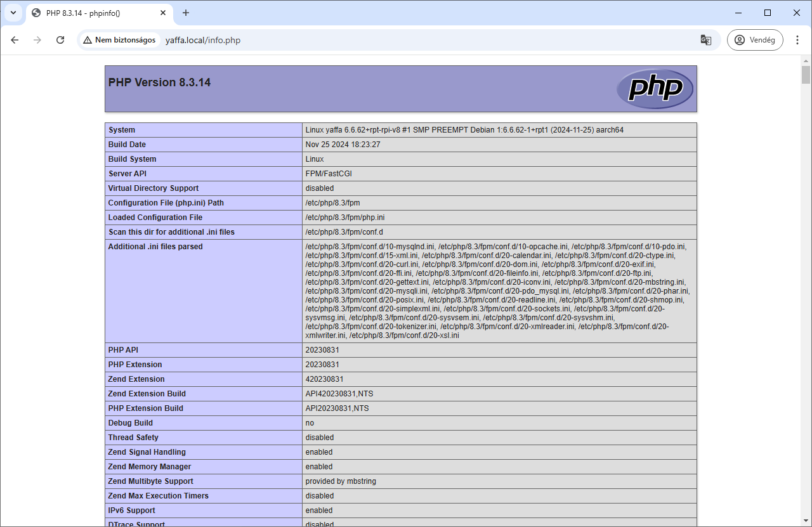Select the 'provided by mbstring' value

341,481
